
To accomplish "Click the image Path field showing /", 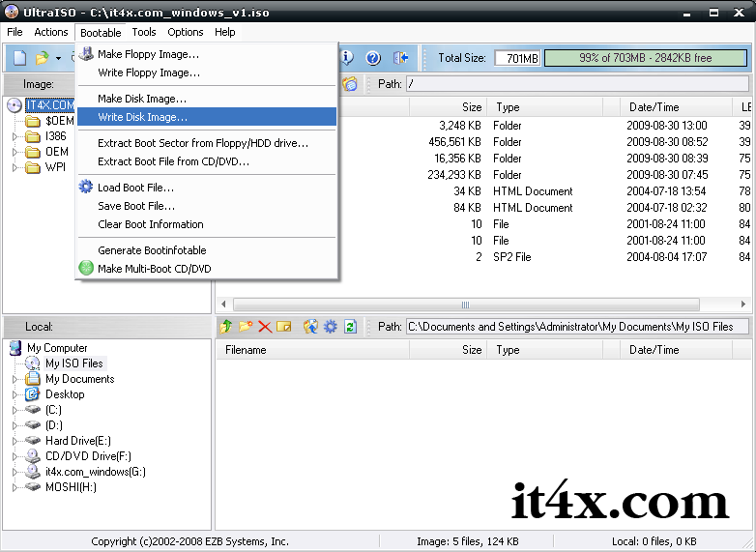I will [x=577, y=84].
